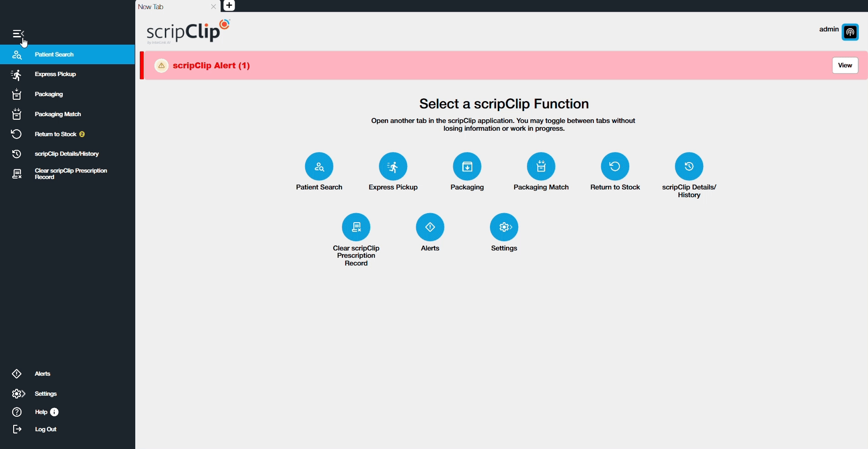Click the scripClip logo
Screen dimensions: 868x449
(188, 31)
